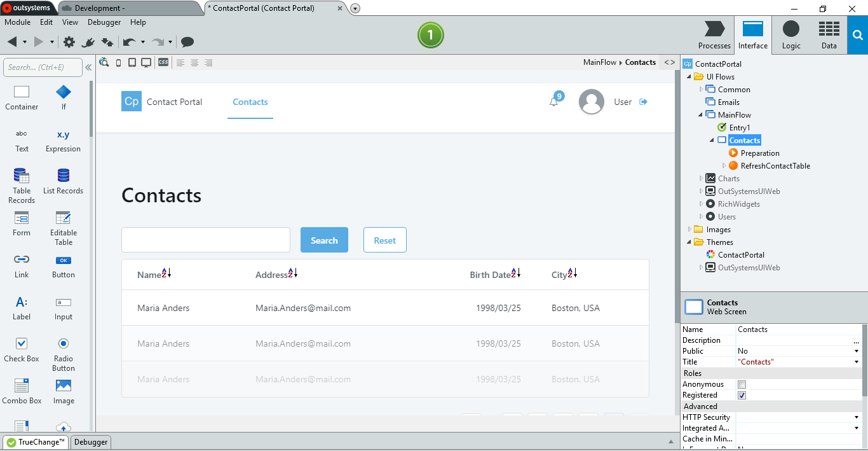
Task: Preview the screen in tablet size
Action: click(x=132, y=62)
